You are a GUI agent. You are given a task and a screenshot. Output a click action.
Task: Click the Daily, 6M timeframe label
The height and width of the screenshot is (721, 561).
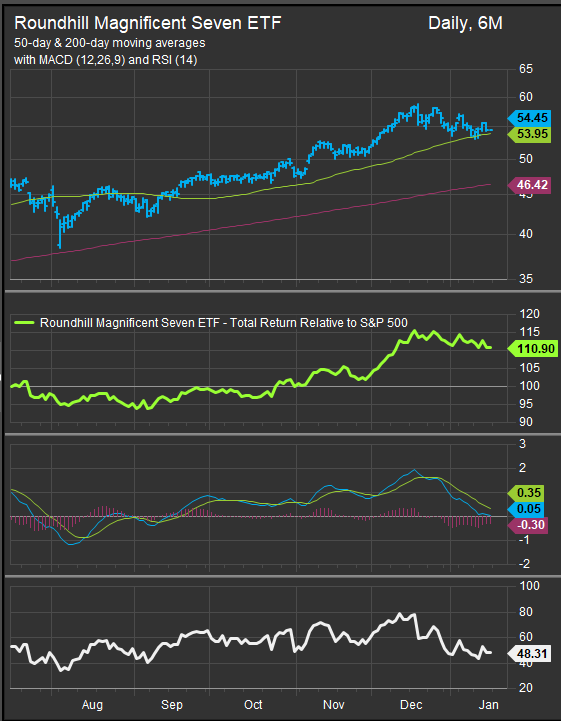465,23
